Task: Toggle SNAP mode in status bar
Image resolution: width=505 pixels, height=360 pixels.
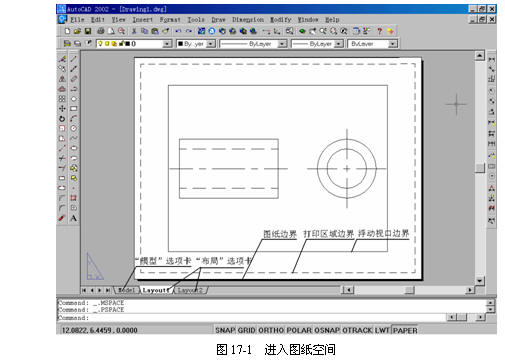Action: pos(225,330)
